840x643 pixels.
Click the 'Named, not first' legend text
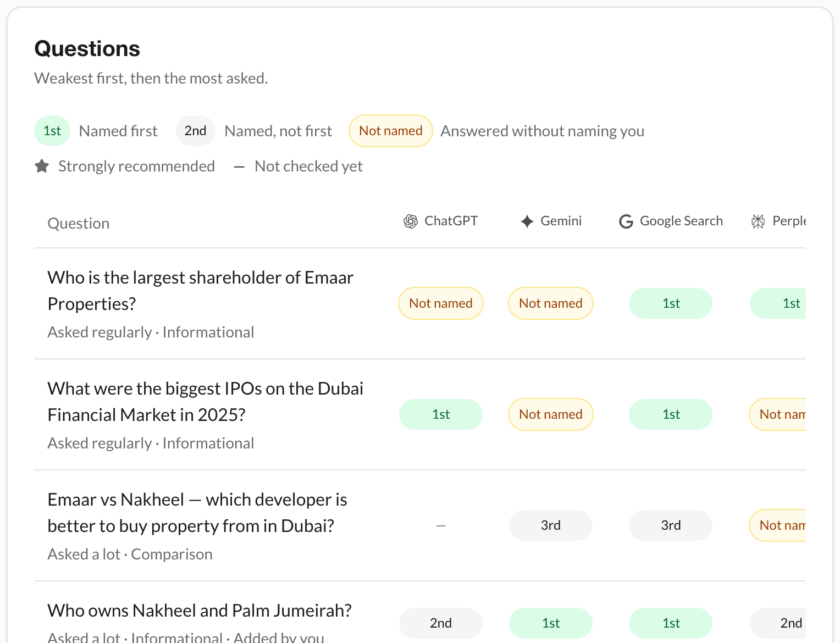pyautogui.click(x=279, y=131)
